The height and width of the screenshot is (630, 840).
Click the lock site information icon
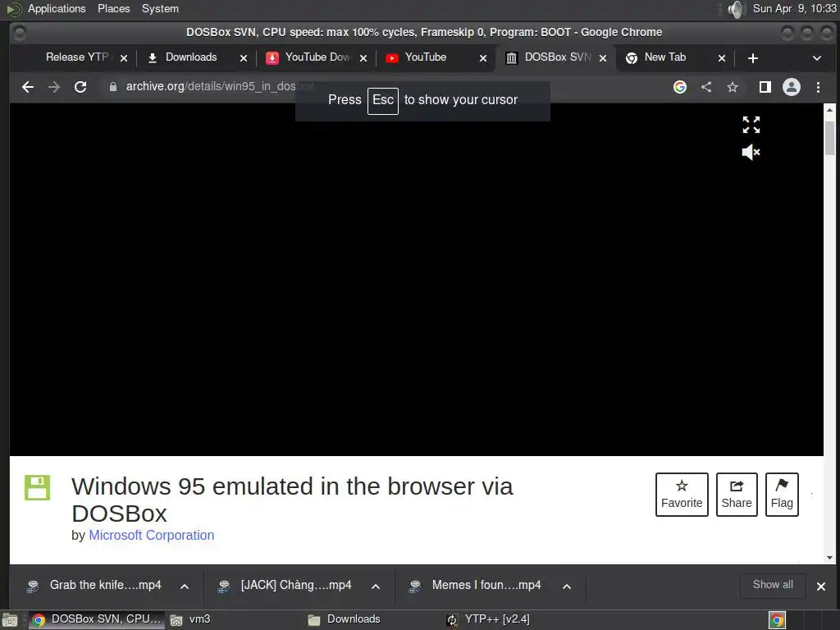113,87
